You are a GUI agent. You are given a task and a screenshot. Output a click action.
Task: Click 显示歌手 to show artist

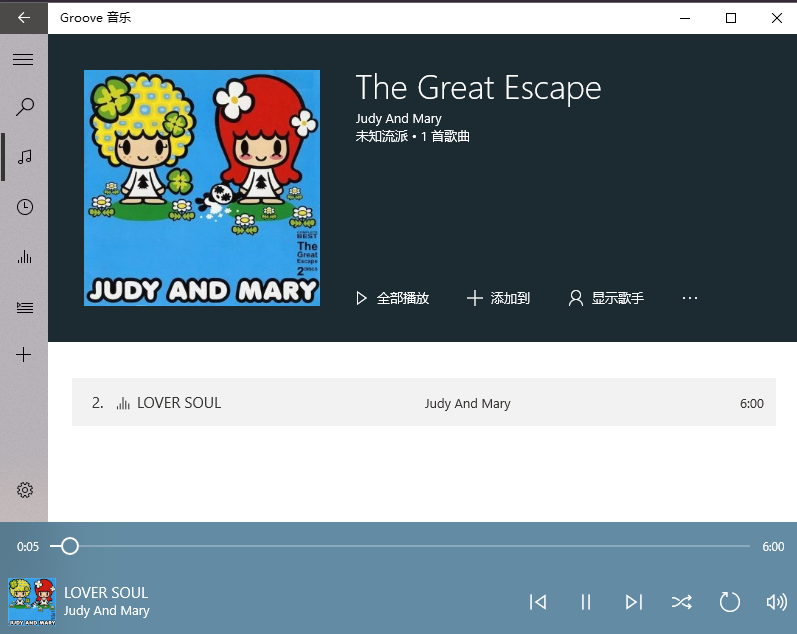tap(606, 298)
